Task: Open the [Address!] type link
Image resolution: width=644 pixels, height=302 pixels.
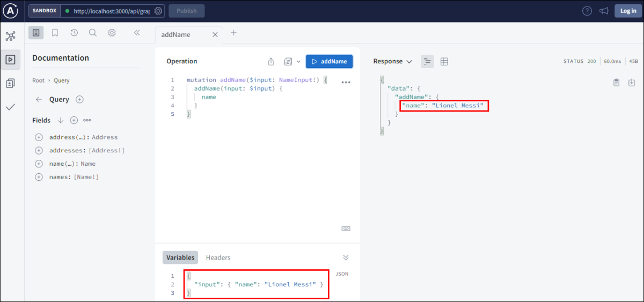Action: (106, 151)
